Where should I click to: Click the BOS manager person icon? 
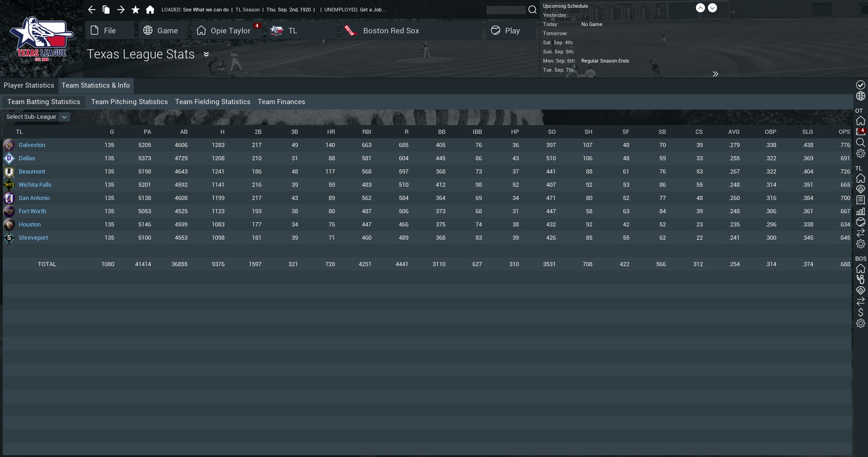860,279
